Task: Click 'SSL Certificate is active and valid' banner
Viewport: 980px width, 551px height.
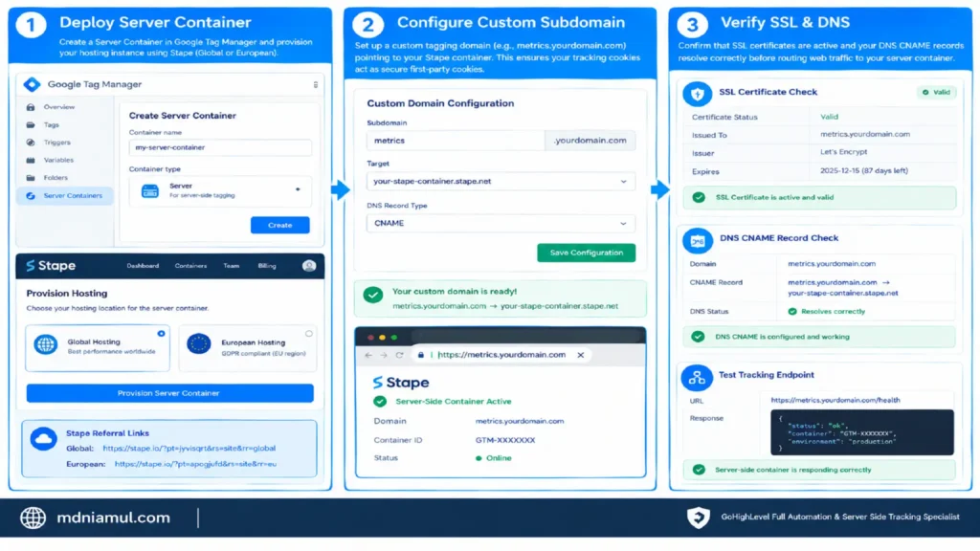Action: (x=819, y=197)
